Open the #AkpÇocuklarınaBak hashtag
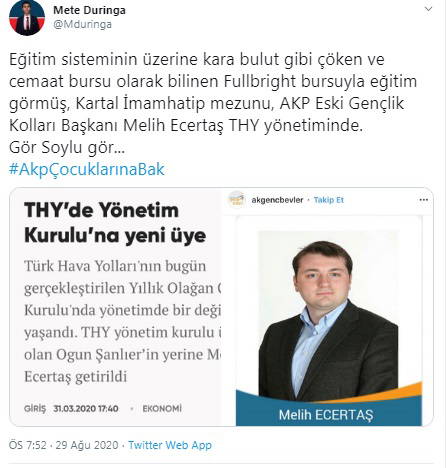 point(87,169)
